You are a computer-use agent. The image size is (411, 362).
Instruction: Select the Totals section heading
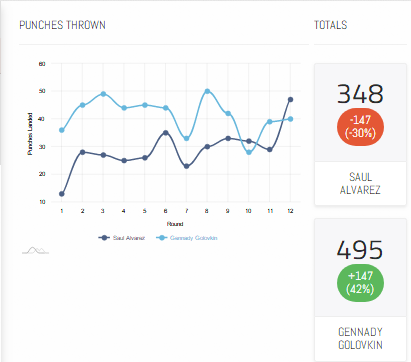tap(330, 25)
